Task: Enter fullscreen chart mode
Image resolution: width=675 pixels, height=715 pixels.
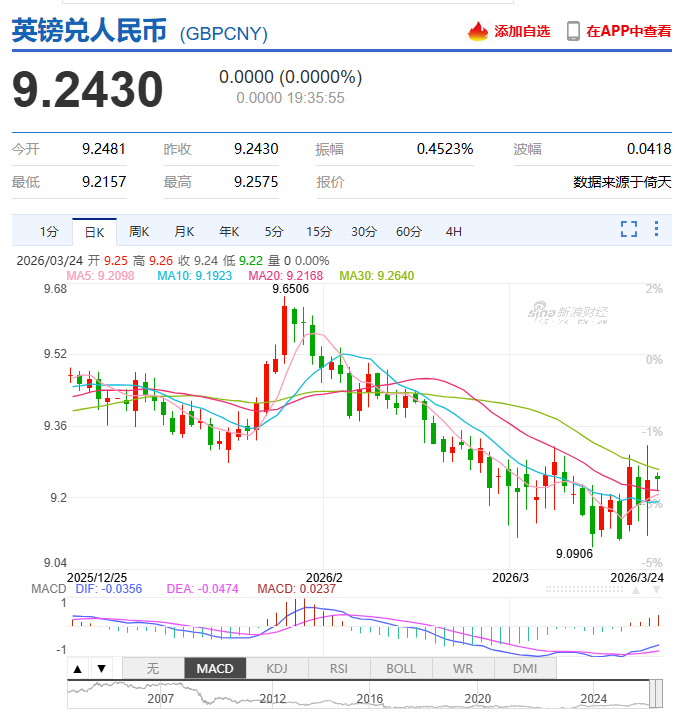Action: click(629, 230)
